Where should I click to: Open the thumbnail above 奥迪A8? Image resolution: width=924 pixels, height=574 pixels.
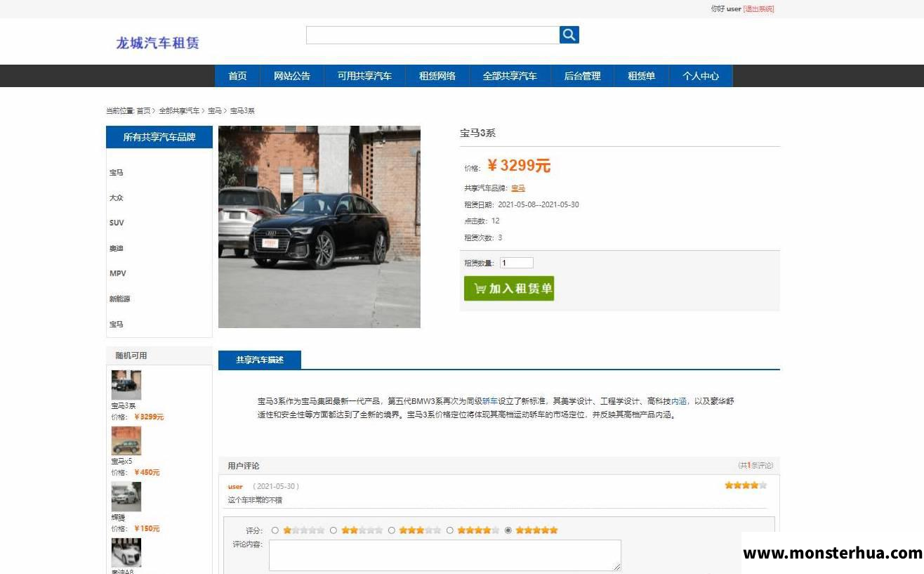tap(126, 552)
